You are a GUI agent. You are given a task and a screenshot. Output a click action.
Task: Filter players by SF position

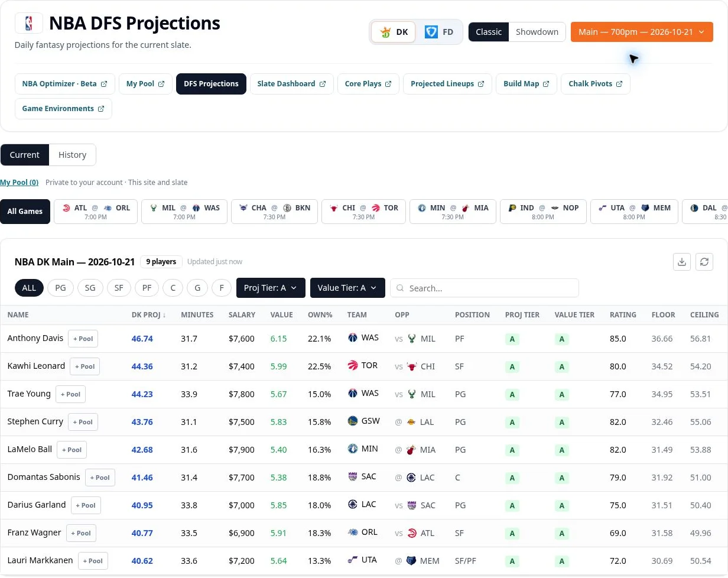[x=119, y=288]
